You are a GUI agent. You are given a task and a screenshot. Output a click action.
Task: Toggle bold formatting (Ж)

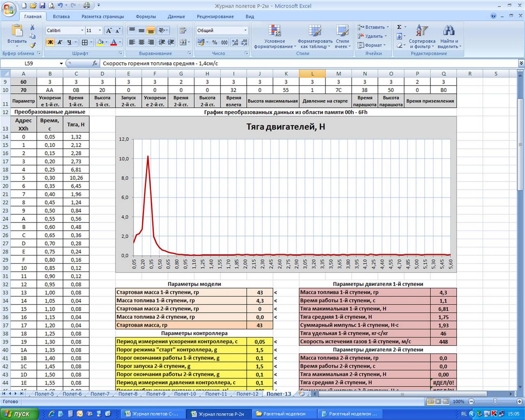click(50, 42)
